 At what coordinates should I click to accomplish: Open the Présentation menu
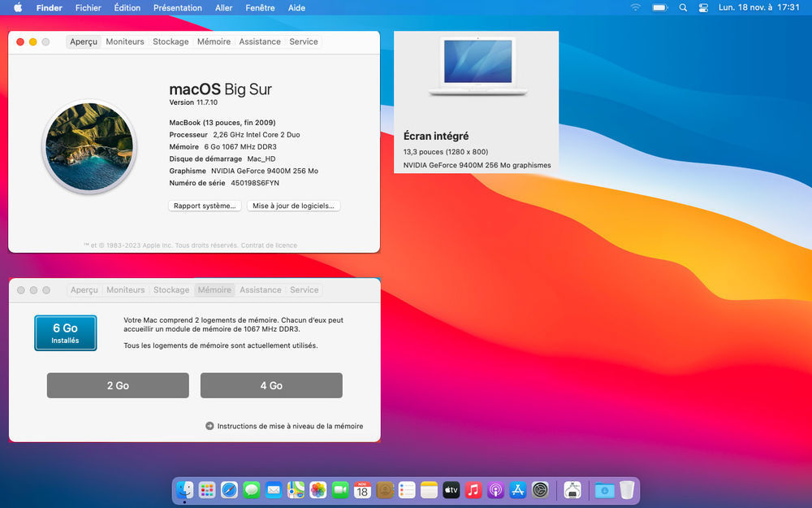pos(177,7)
